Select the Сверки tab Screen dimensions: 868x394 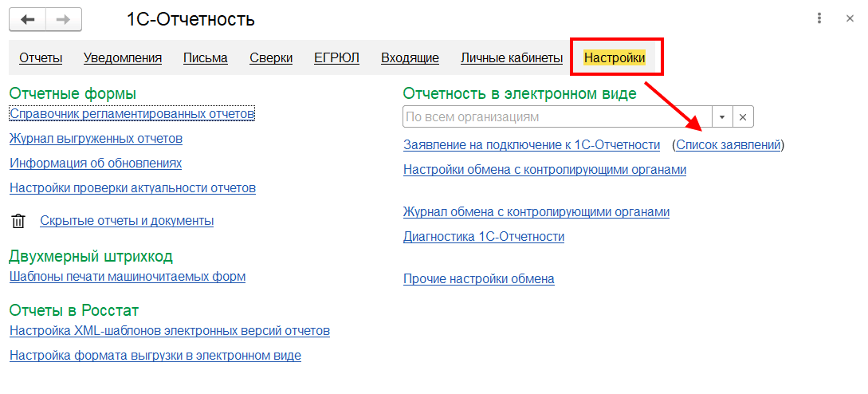click(x=271, y=57)
